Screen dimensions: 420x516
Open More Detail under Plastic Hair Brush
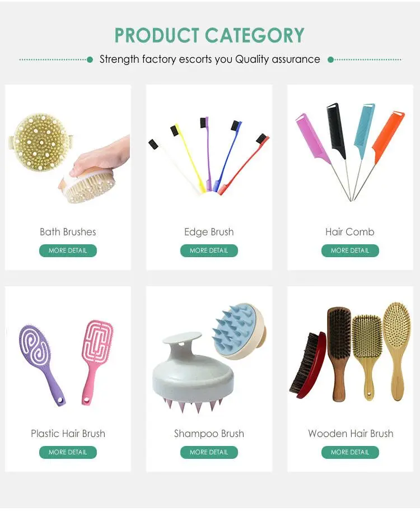68,452
